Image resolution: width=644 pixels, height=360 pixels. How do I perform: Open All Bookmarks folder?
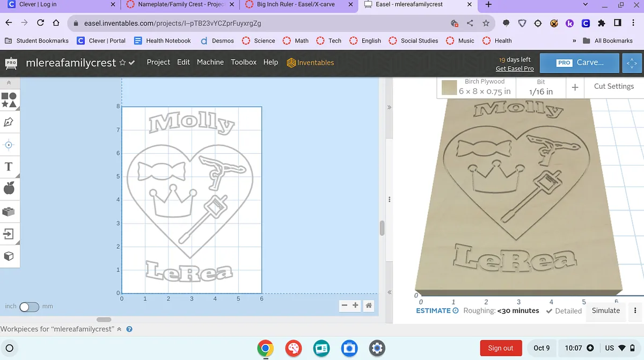point(608,41)
